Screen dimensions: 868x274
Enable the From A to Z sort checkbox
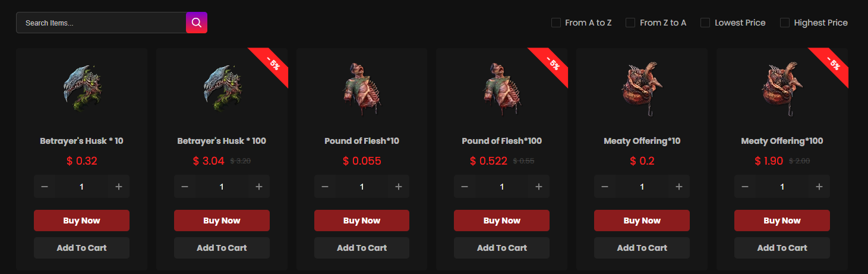click(x=556, y=23)
